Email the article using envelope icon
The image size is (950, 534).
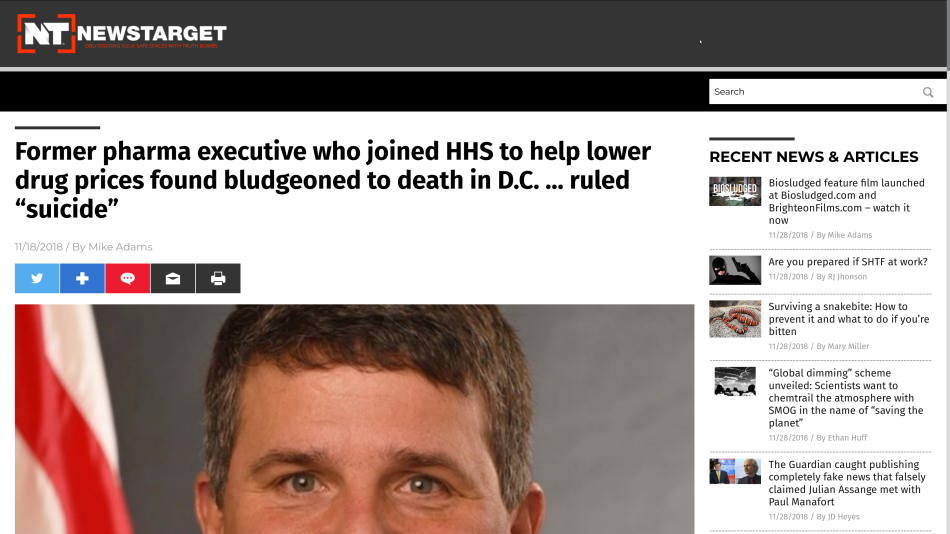coord(173,278)
